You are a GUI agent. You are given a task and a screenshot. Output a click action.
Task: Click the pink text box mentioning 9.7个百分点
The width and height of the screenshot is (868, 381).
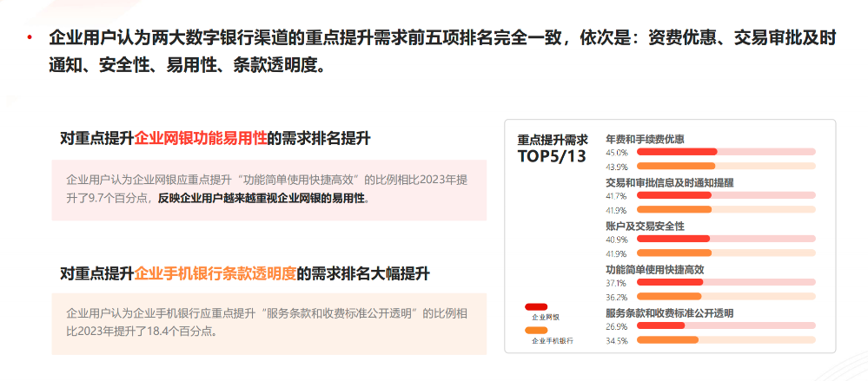(x=268, y=189)
